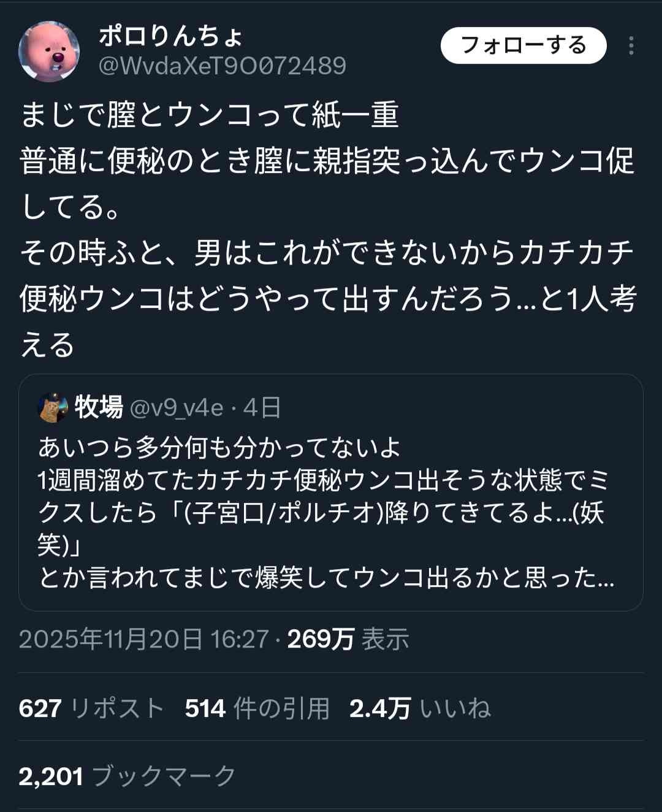This screenshot has height=812, width=662.
Task: Open quoted post line starting あいつら多分
Action: point(219,447)
